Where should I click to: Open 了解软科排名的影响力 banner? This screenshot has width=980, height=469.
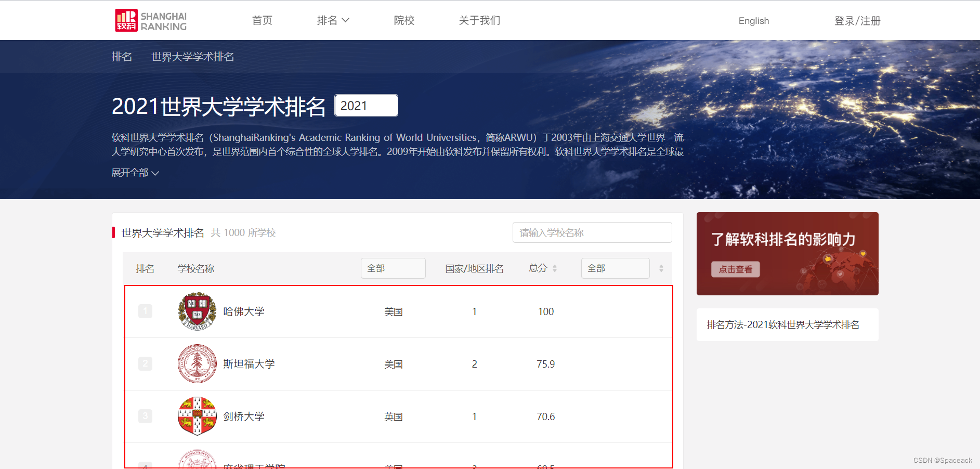[787, 254]
